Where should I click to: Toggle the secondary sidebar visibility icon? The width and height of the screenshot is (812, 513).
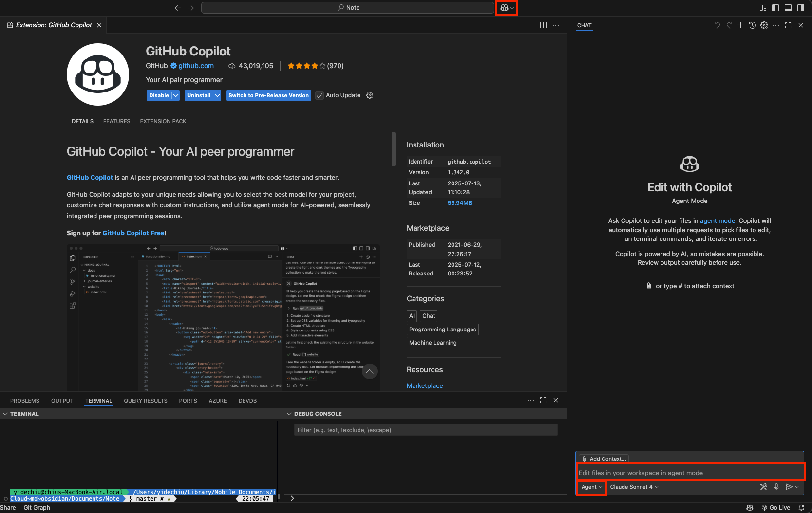tap(801, 8)
